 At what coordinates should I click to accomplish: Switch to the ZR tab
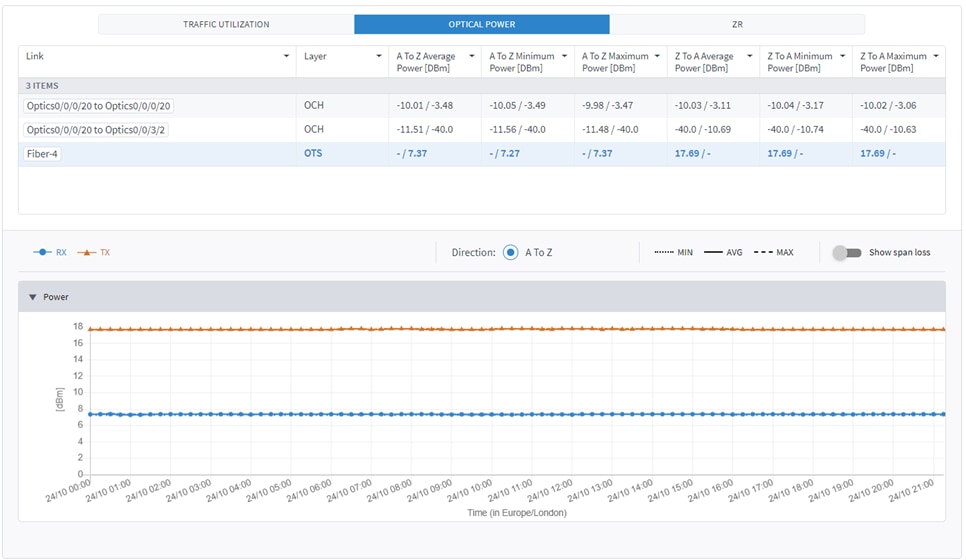737,24
